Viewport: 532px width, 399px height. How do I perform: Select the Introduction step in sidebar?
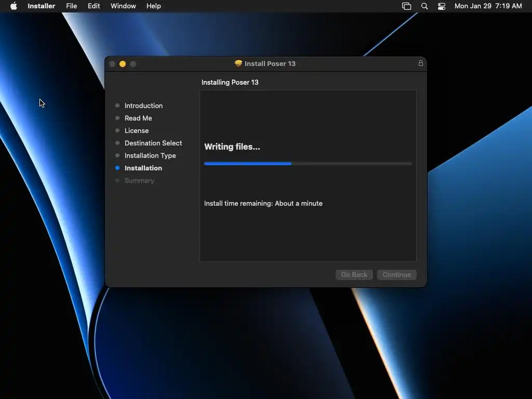pos(143,105)
